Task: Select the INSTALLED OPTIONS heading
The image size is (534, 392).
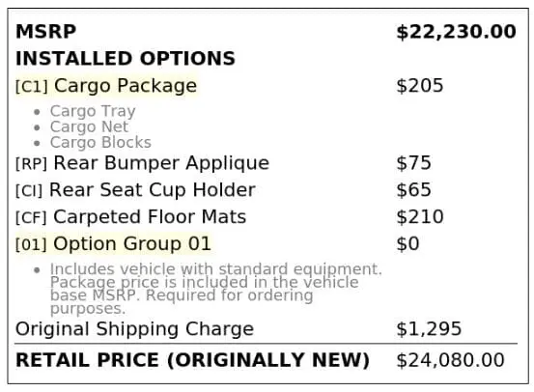Action: [x=126, y=59]
